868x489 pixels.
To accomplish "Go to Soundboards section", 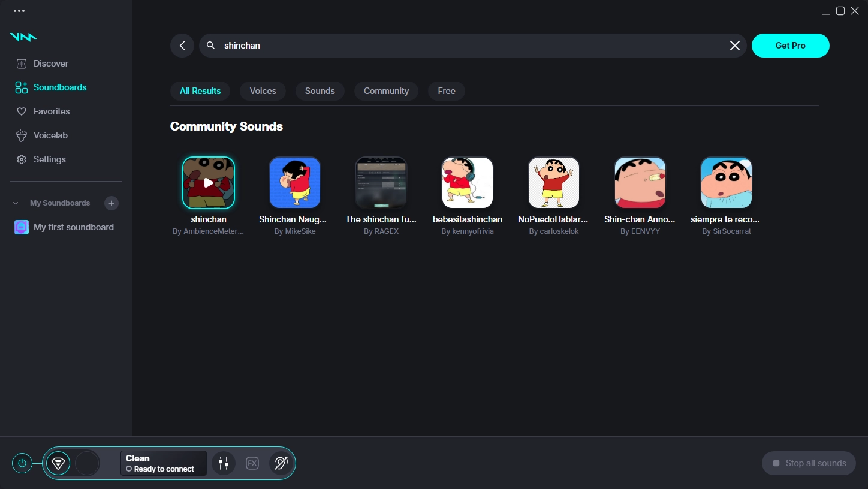I will tap(51, 87).
